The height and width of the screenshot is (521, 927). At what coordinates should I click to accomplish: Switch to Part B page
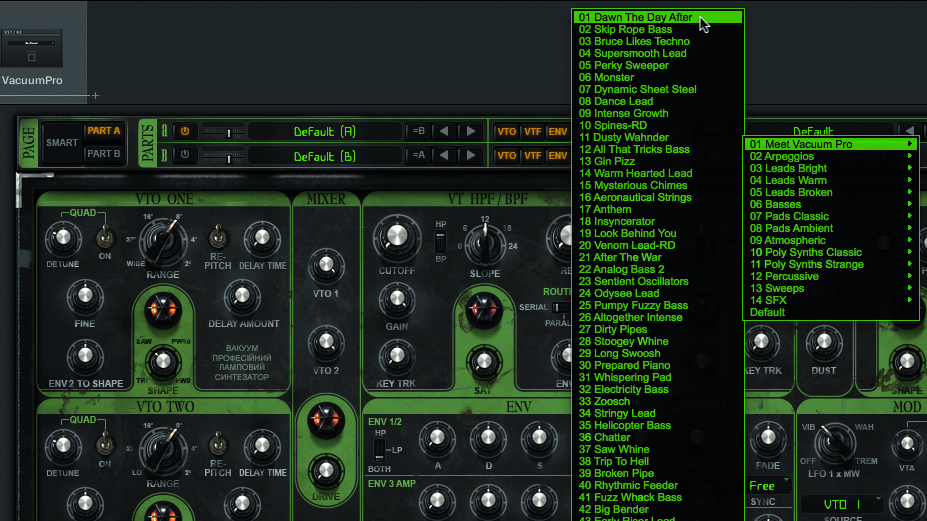coord(103,154)
